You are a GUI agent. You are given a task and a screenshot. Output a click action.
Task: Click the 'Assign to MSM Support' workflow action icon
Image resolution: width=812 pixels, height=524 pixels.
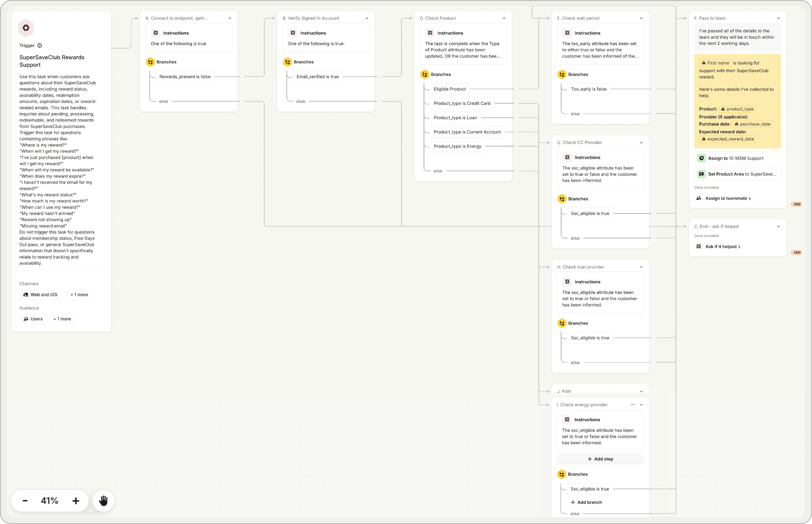(702, 158)
